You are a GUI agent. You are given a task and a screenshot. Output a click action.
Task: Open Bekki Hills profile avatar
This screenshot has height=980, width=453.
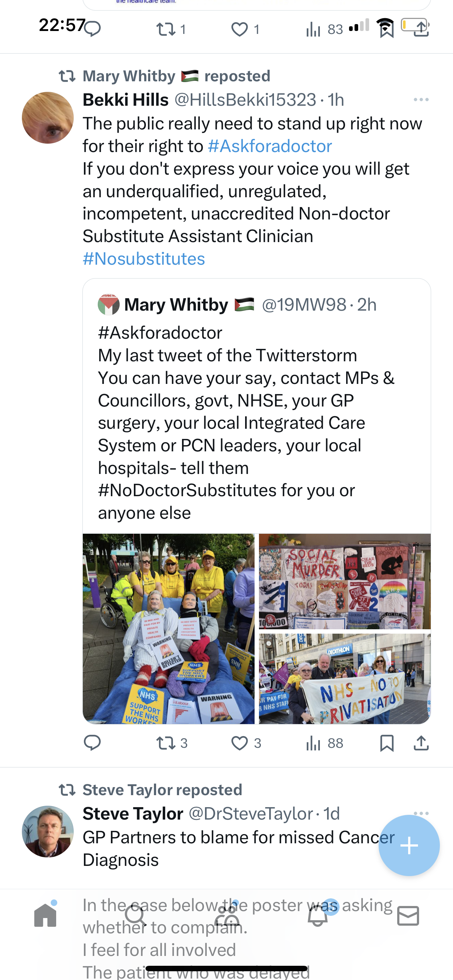tap(47, 117)
